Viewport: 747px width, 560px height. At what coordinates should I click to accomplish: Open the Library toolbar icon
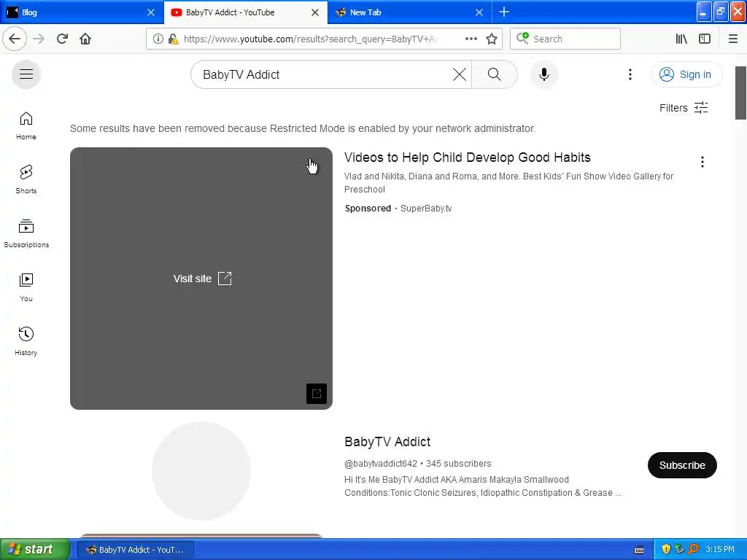pos(681,39)
